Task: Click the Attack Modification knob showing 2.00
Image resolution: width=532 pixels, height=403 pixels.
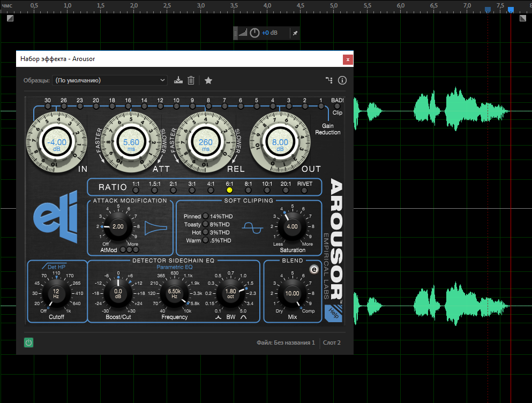Action: (x=118, y=226)
